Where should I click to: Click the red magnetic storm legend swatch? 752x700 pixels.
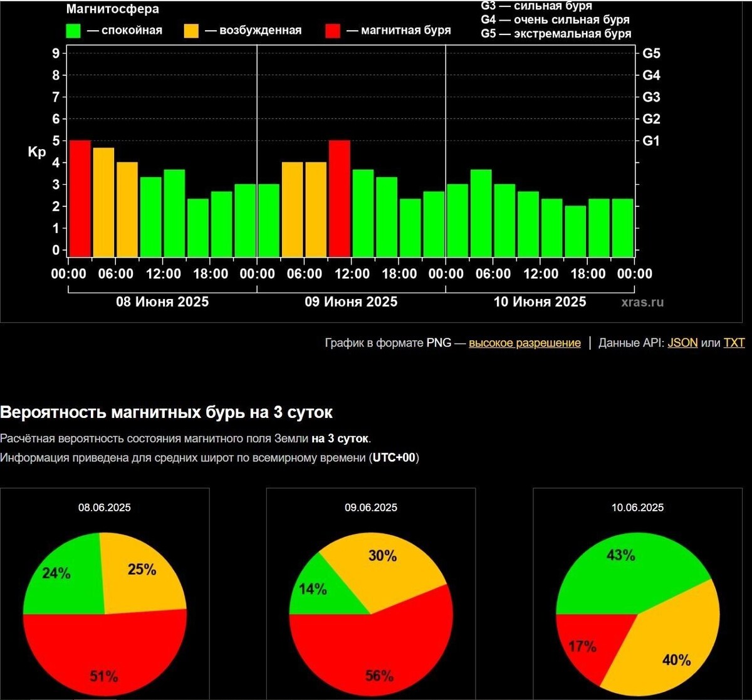click(333, 30)
